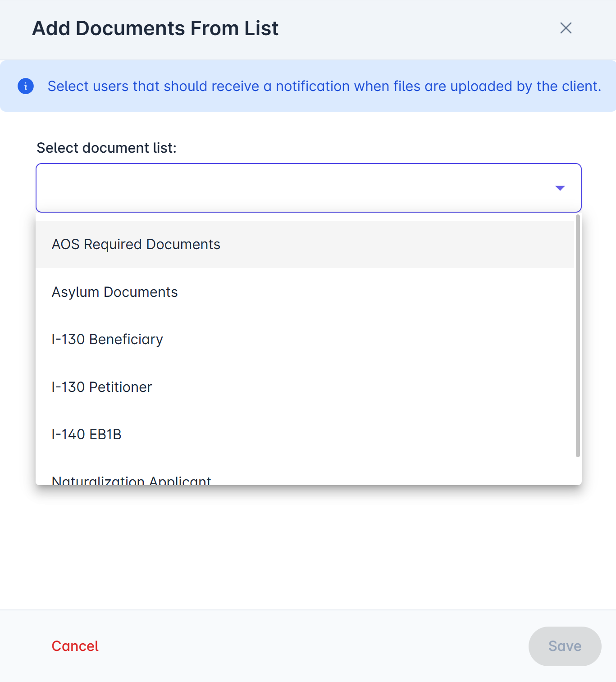Image resolution: width=616 pixels, height=682 pixels.
Task: Click blank dialog body below the dropdown list
Action: 308,547
